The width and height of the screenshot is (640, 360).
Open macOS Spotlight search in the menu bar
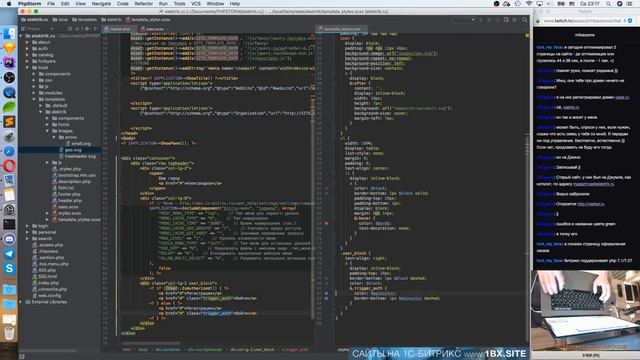click(x=609, y=4)
